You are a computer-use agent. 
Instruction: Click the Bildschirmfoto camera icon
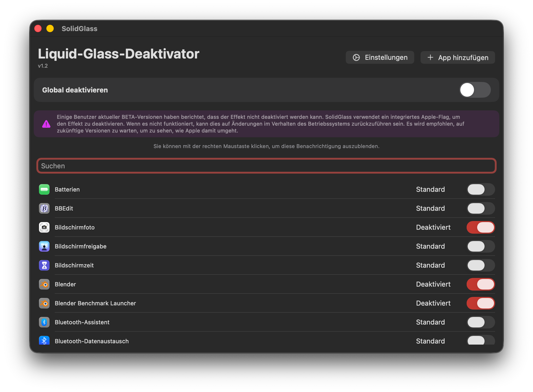[x=44, y=227]
